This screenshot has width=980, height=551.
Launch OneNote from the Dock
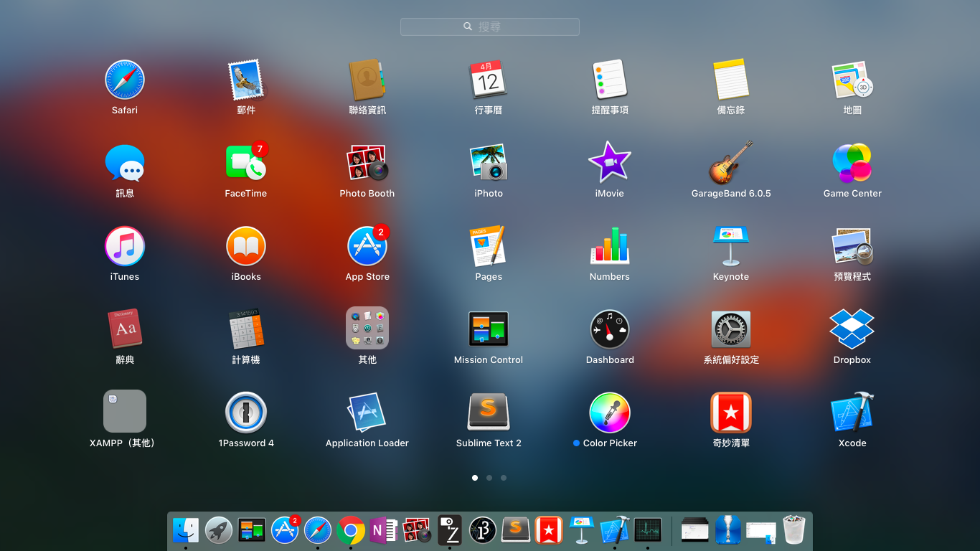(x=384, y=530)
